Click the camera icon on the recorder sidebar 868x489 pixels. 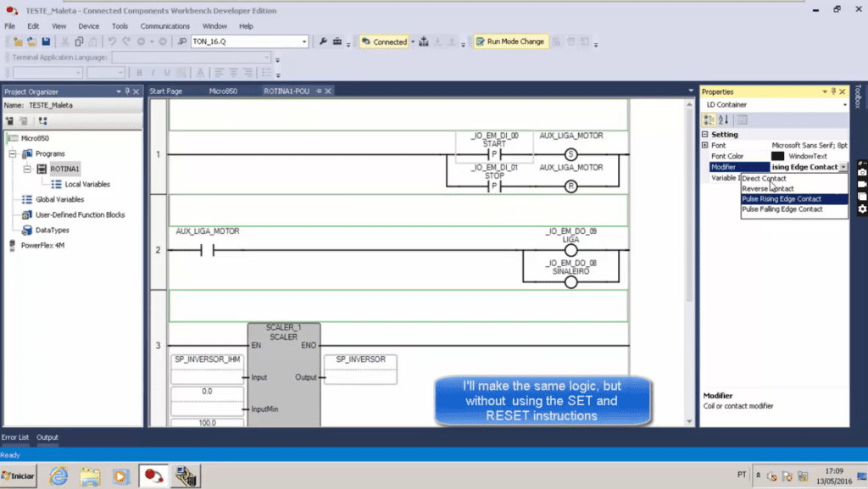point(862,172)
